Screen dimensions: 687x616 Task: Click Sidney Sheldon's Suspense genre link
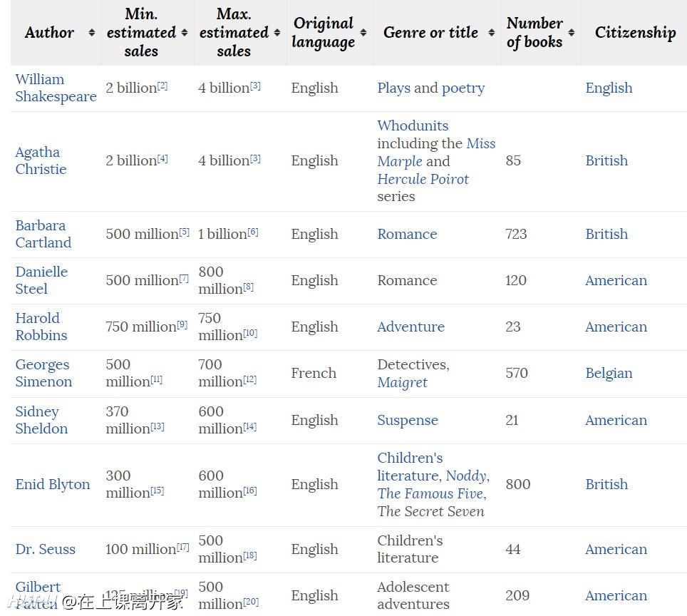point(408,420)
